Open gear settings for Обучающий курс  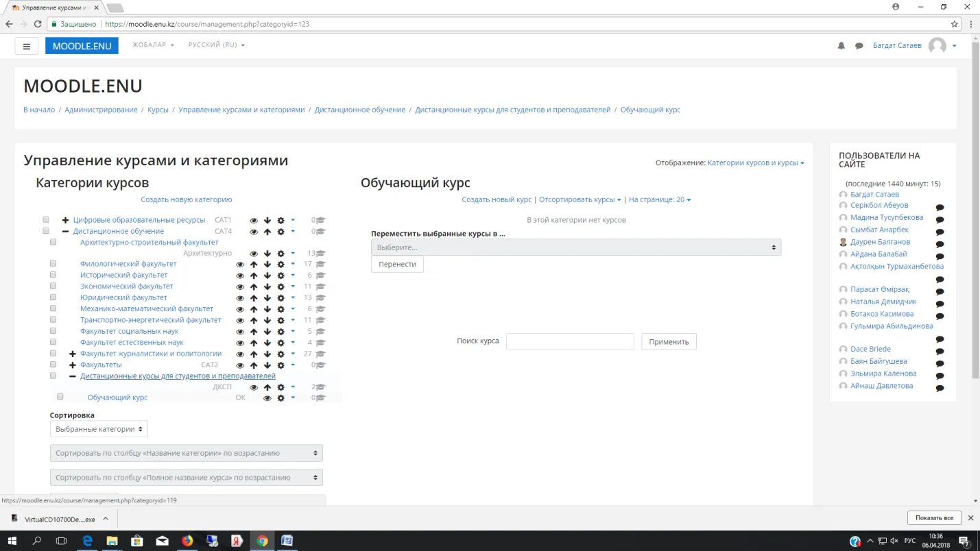click(x=280, y=398)
